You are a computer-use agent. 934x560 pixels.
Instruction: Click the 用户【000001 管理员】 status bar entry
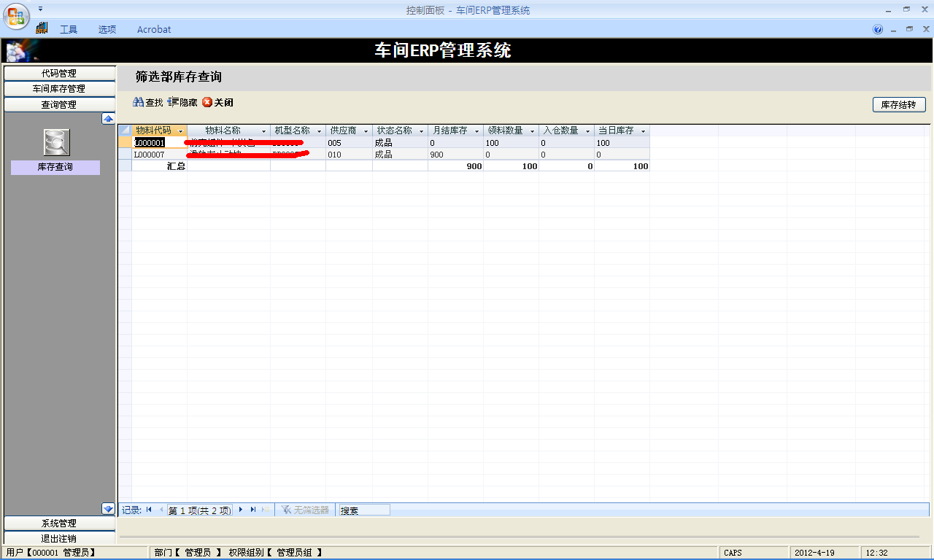coord(51,553)
